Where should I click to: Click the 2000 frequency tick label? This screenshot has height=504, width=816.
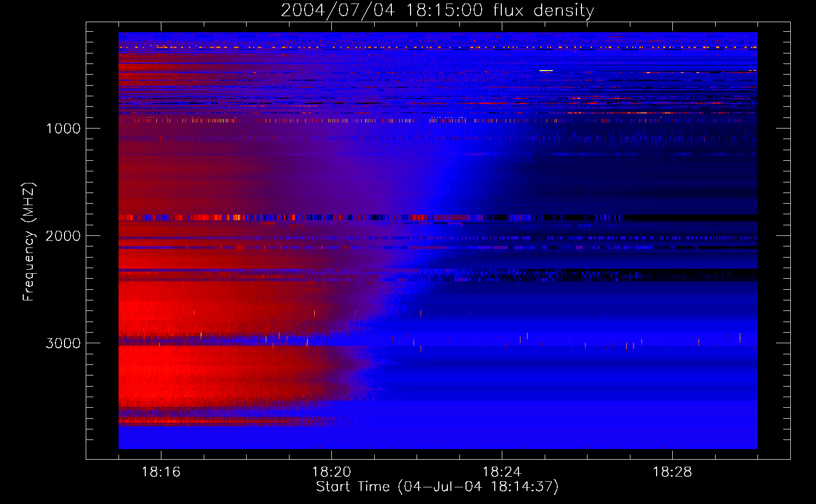pyautogui.click(x=63, y=236)
